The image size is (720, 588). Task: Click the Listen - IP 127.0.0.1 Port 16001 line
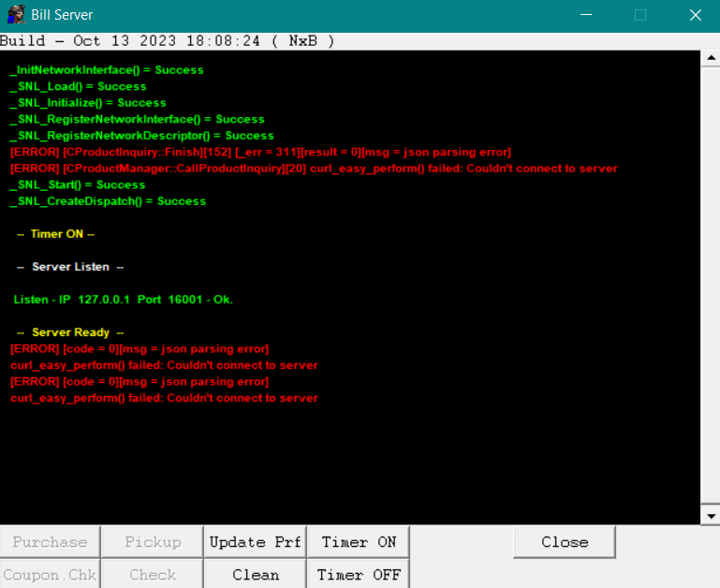(123, 300)
